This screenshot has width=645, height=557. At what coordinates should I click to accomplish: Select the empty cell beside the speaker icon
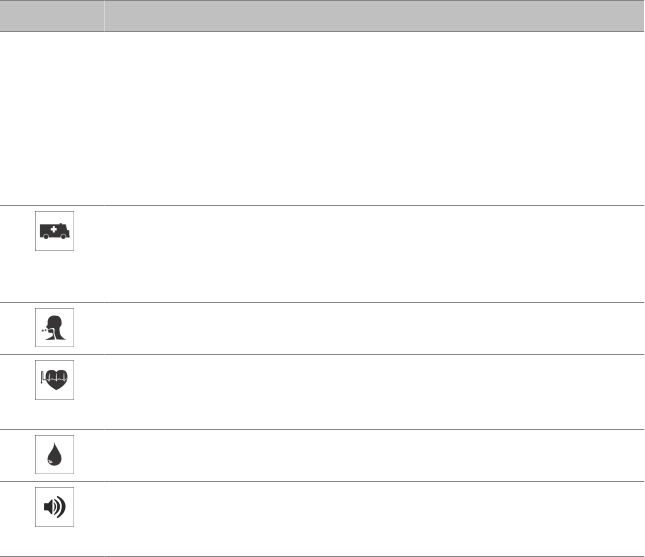[x=374, y=518]
